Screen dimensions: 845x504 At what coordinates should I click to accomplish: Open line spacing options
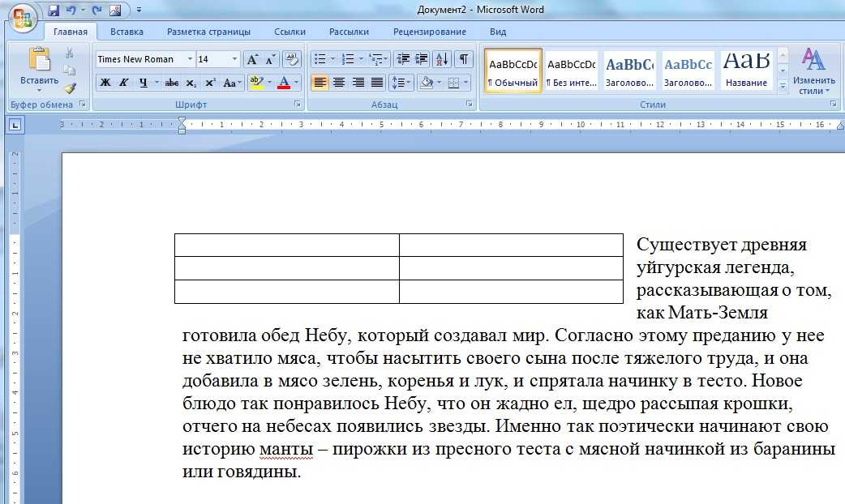401,83
